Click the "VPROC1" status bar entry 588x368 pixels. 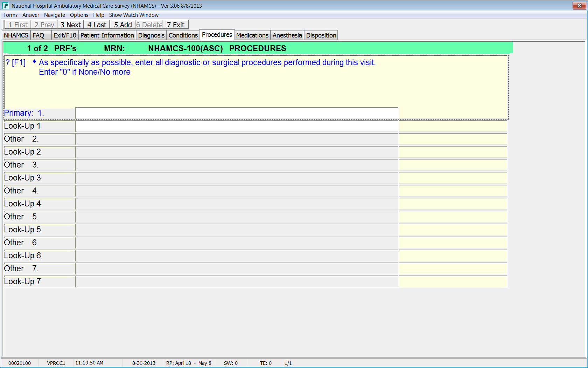click(56, 363)
